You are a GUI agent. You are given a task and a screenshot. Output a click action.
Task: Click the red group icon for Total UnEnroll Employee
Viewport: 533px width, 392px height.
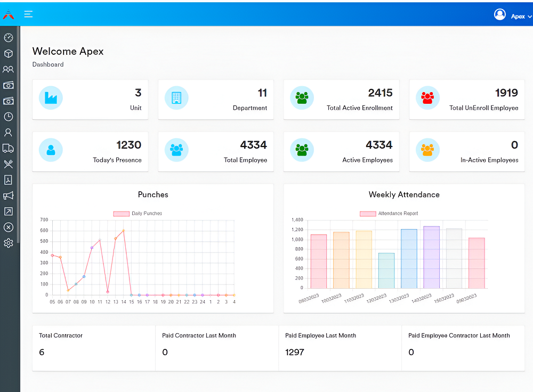427,98
